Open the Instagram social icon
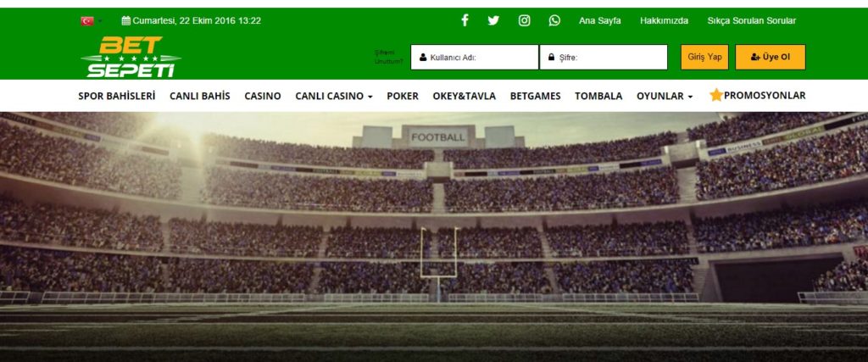The height and width of the screenshot is (362, 868). pyautogui.click(x=524, y=20)
